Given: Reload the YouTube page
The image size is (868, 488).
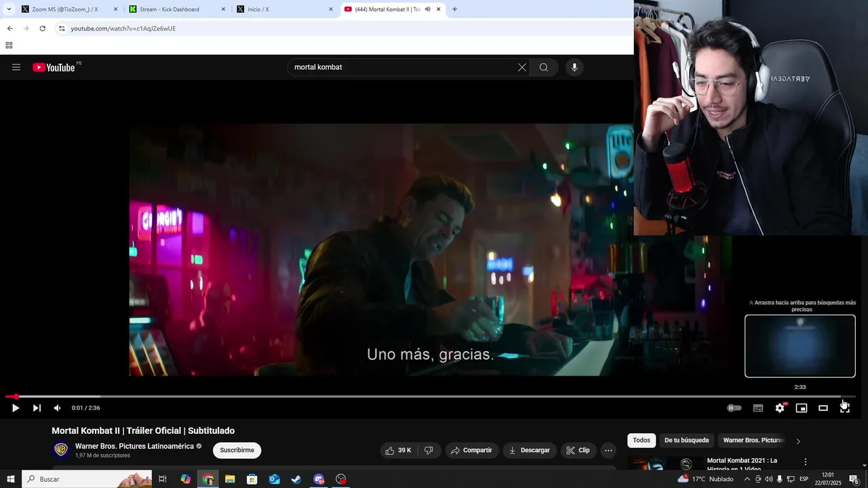Looking at the screenshot, I should click(x=42, y=28).
